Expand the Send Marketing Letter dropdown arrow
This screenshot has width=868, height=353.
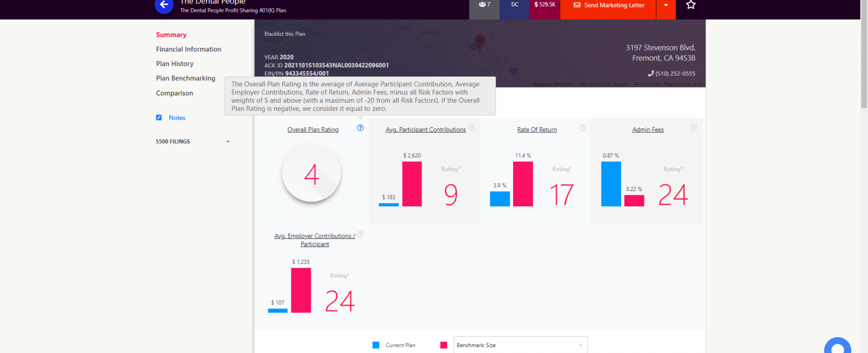pos(666,5)
